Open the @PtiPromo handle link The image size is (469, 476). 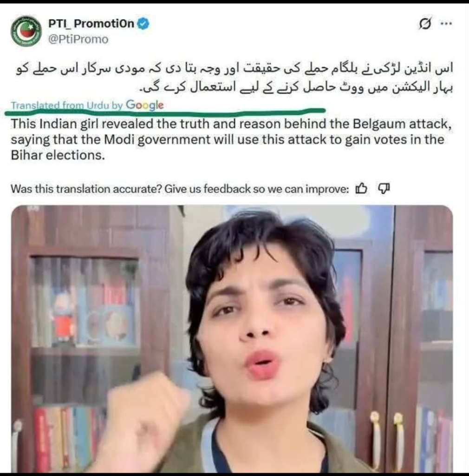[x=78, y=40]
